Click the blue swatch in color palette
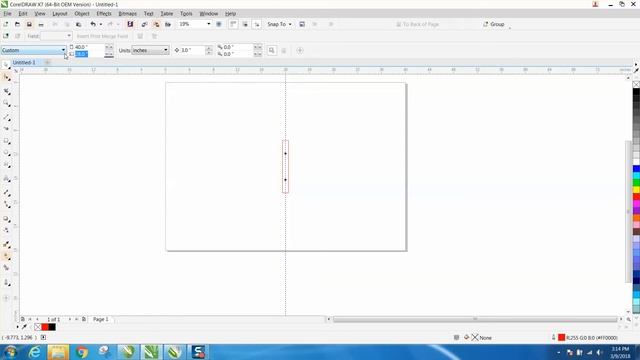640x360 pixels. tap(636, 169)
